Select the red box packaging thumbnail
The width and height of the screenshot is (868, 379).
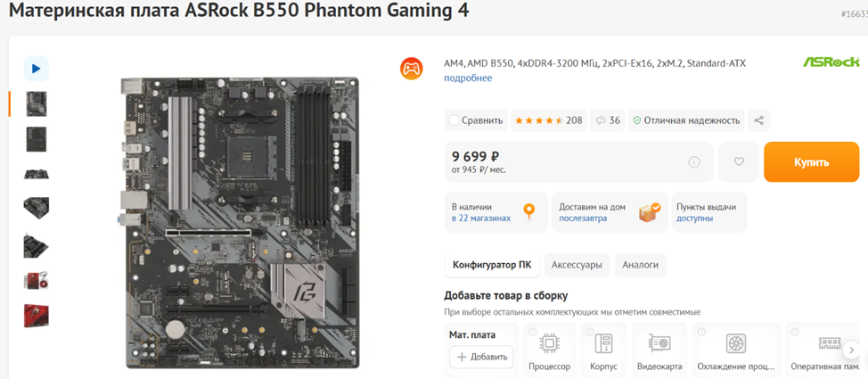36,316
